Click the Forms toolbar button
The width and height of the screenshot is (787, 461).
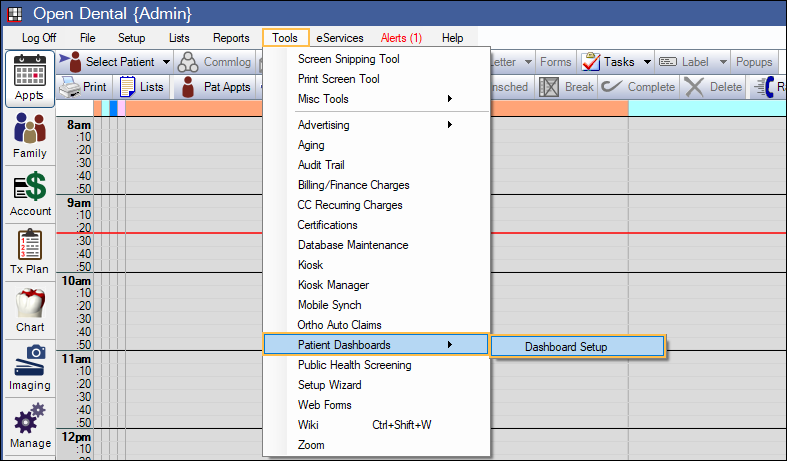556,62
